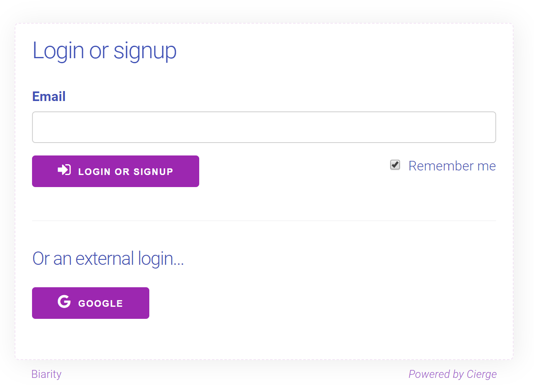
Task: Click the horizontal divider above external login
Action: (x=264, y=221)
